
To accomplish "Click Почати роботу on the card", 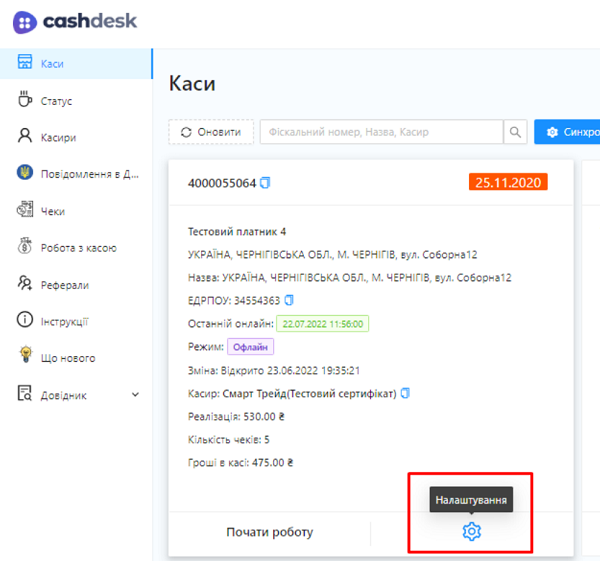I will [269, 532].
